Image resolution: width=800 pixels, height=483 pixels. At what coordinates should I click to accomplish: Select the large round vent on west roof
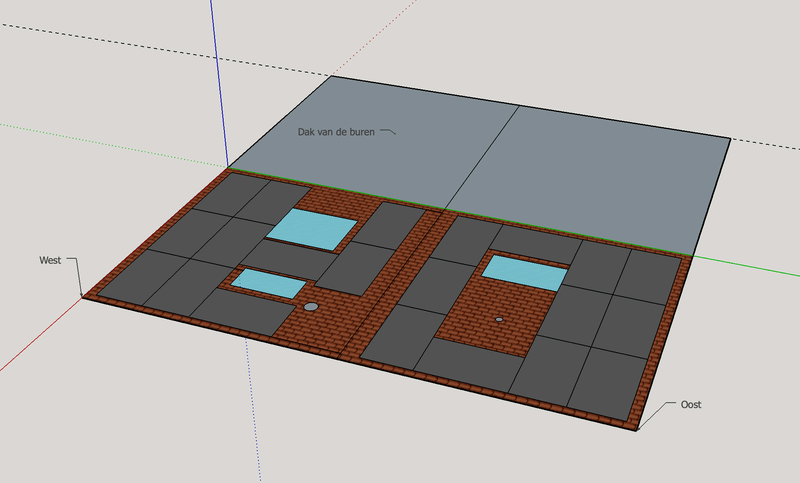coord(311,307)
